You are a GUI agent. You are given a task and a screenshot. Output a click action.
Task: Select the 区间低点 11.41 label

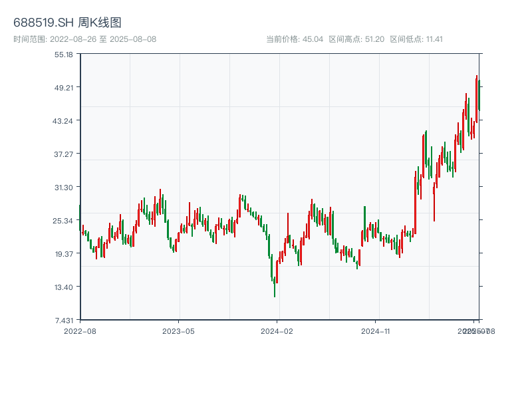[x=416, y=39]
